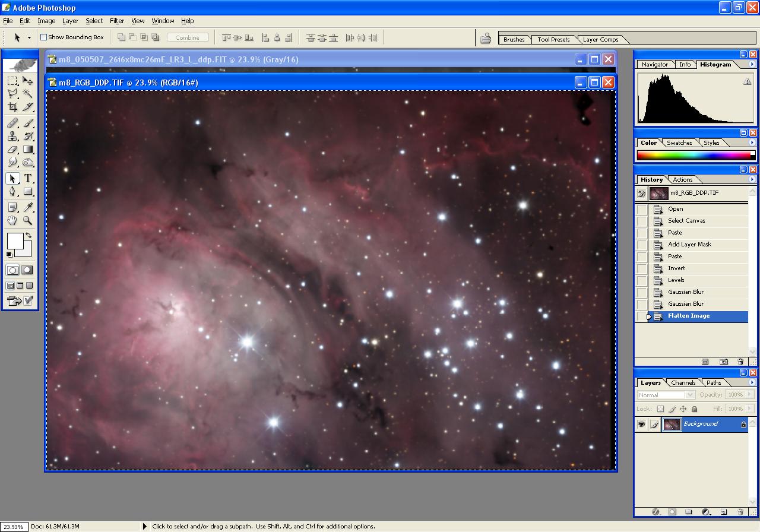Select the Clone Stamp tool
This screenshot has height=532, width=760.
coord(12,136)
